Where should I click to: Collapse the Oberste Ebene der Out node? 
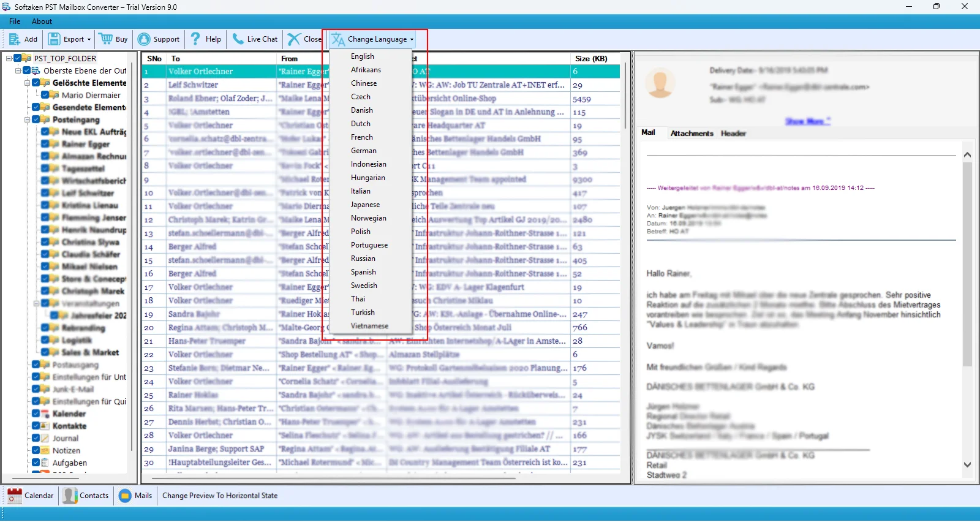(x=18, y=71)
